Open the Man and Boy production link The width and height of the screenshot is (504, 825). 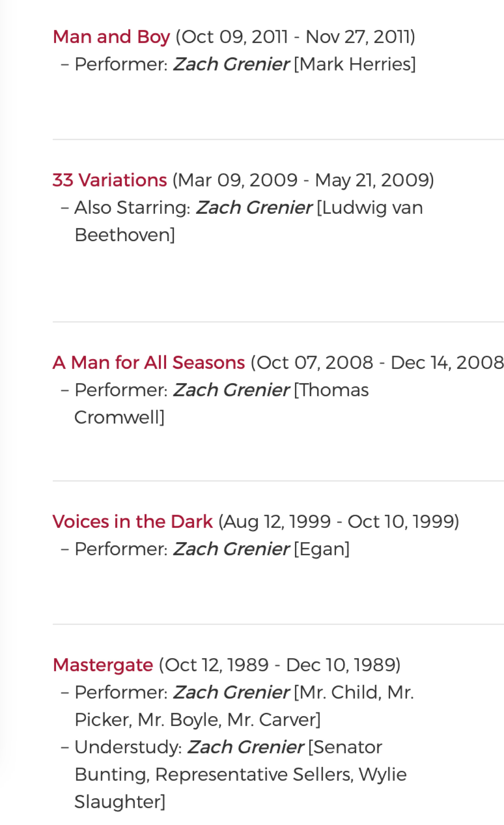[111, 37]
